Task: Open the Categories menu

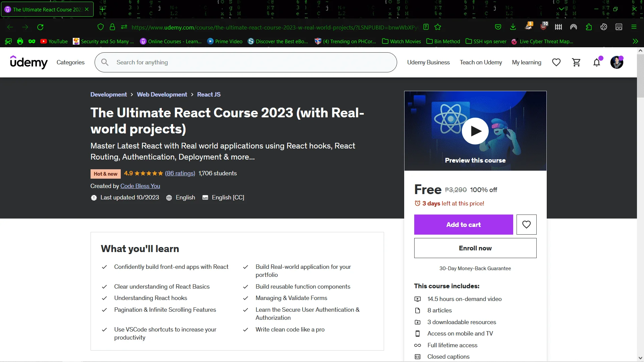Action: point(70,62)
